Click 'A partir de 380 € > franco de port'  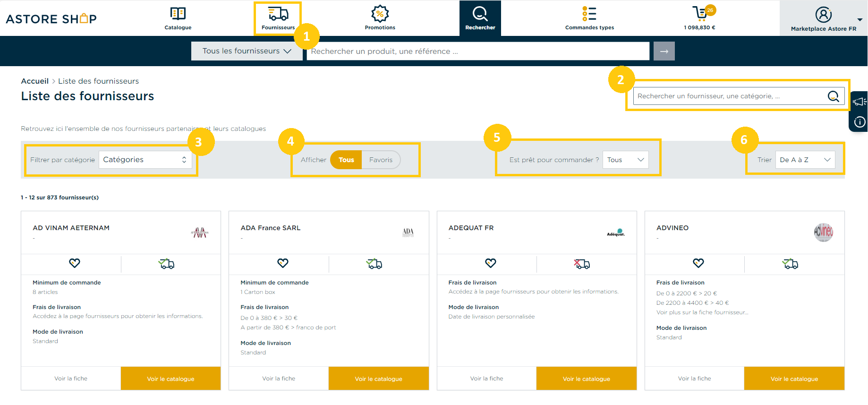pos(288,327)
